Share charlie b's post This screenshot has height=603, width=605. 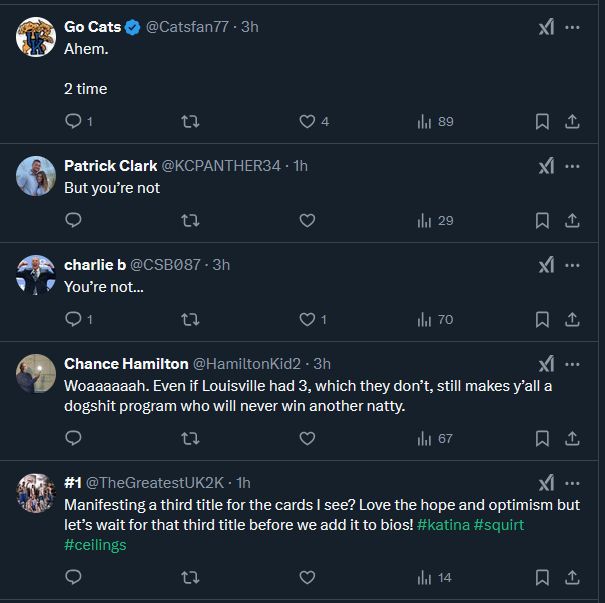point(572,320)
